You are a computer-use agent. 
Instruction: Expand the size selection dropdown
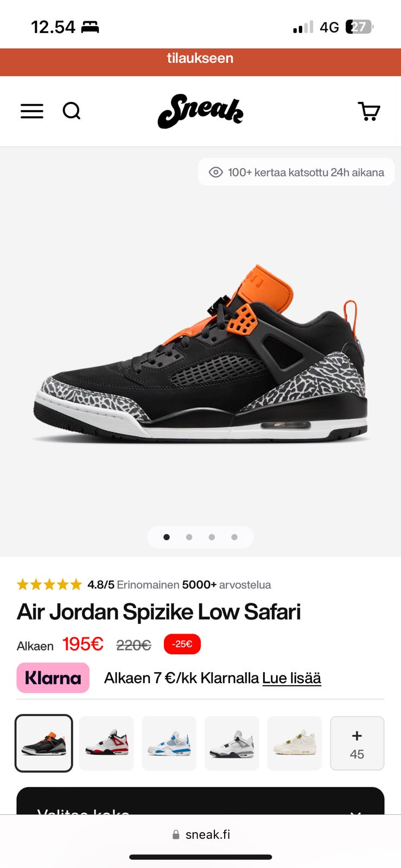[200, 801]
